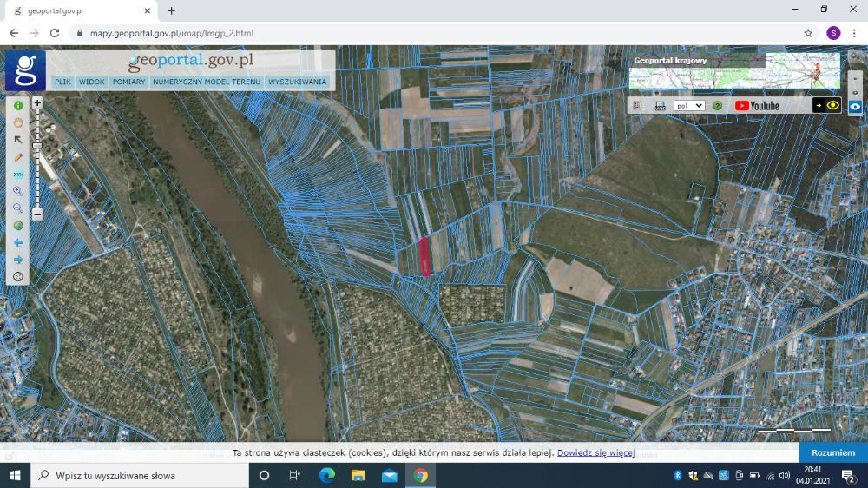
Task: Click the green globe full extent icon
Action: [x=18, y=226]
